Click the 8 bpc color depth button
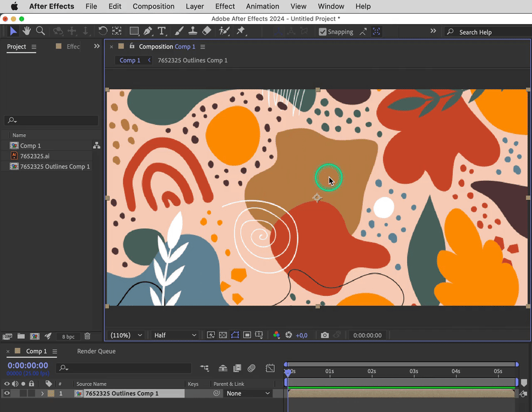532x412 pixels. pos(68,336)
